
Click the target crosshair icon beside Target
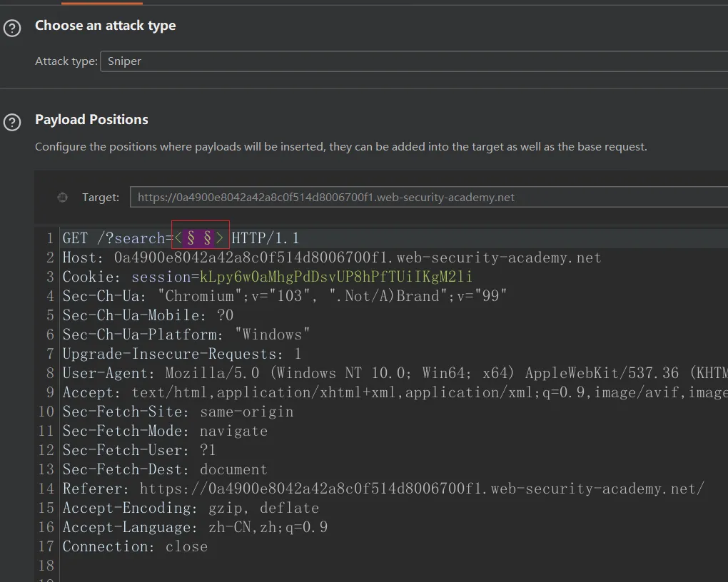point(62,198)
